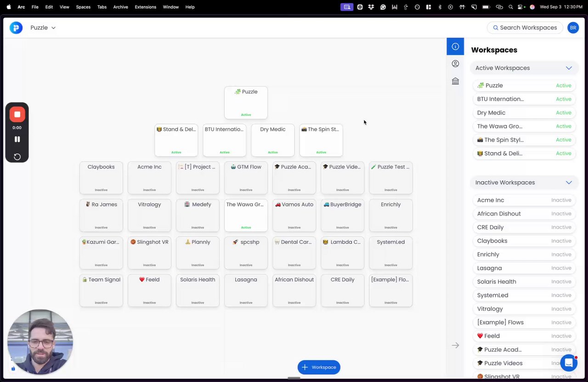Screen dimensions: 588x382
Task: Click the Puzzle logo icon in header
Action: pyautogui.click(x=16, y=28)
